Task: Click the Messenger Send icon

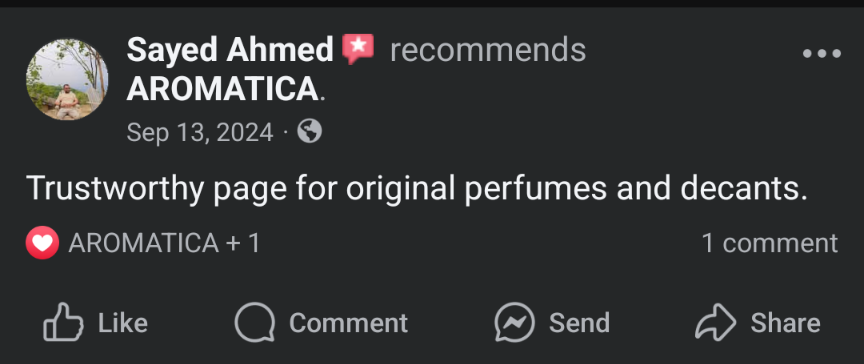Action: pyautogui.click(x=515, y=322)
